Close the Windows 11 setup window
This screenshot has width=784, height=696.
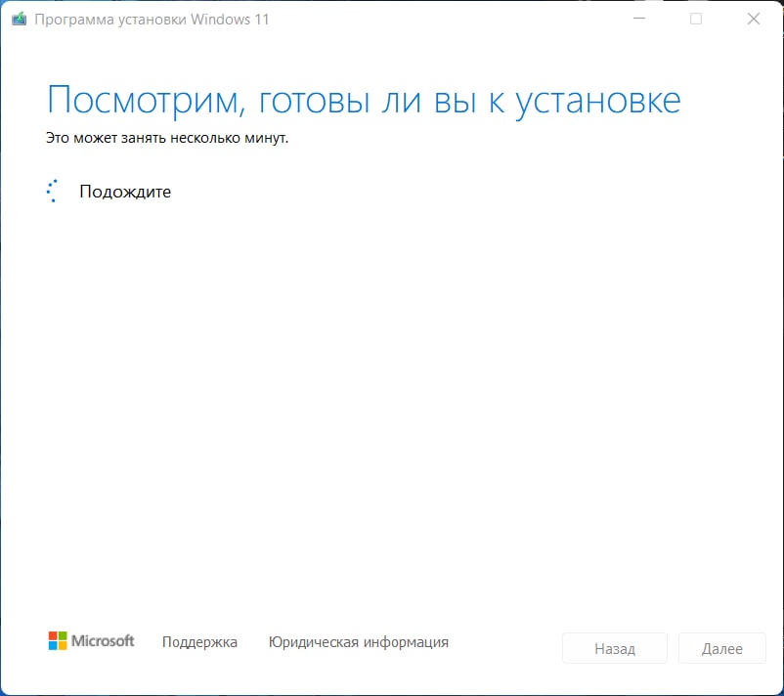coord(754,19)
